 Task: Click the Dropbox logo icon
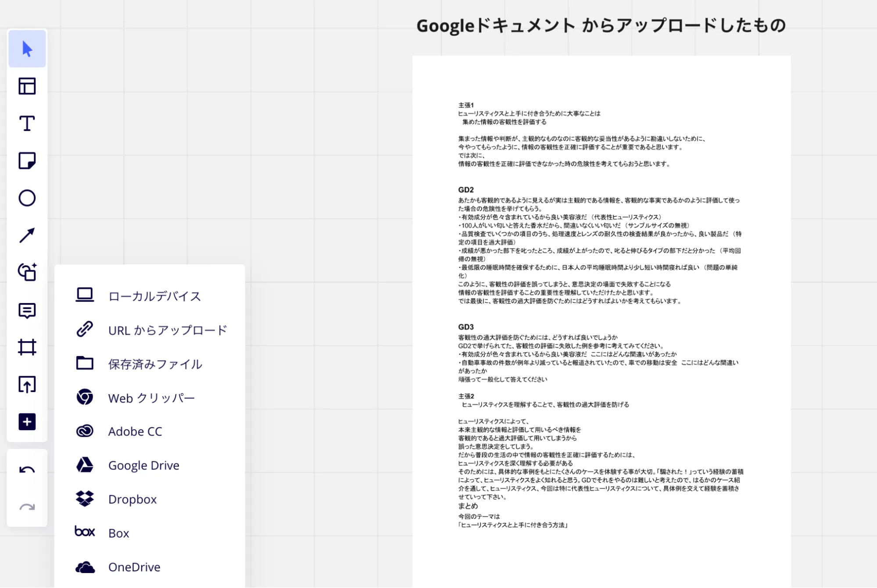(x=85, y=499)
